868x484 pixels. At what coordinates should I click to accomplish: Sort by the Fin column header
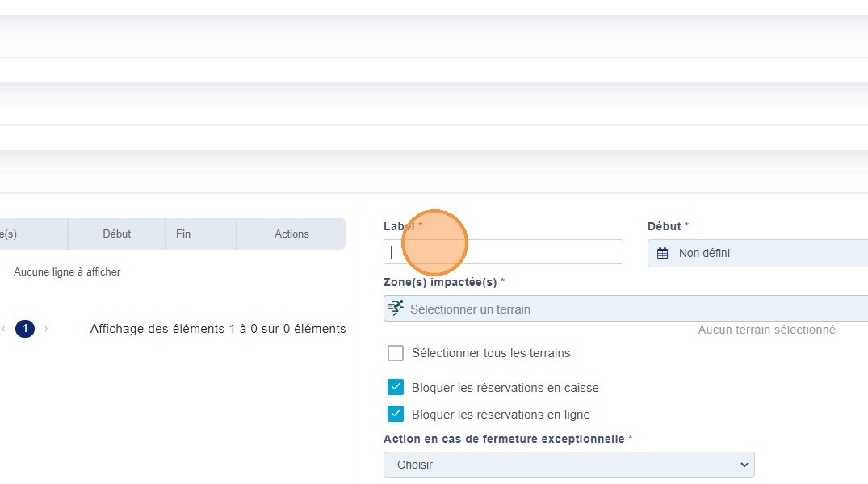(183, 234)
